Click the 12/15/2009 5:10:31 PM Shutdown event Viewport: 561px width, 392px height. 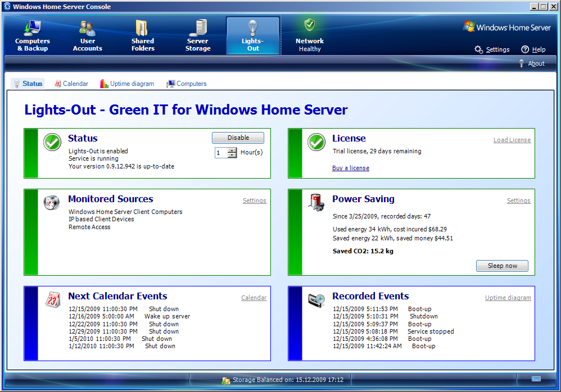tap(385, 316)
